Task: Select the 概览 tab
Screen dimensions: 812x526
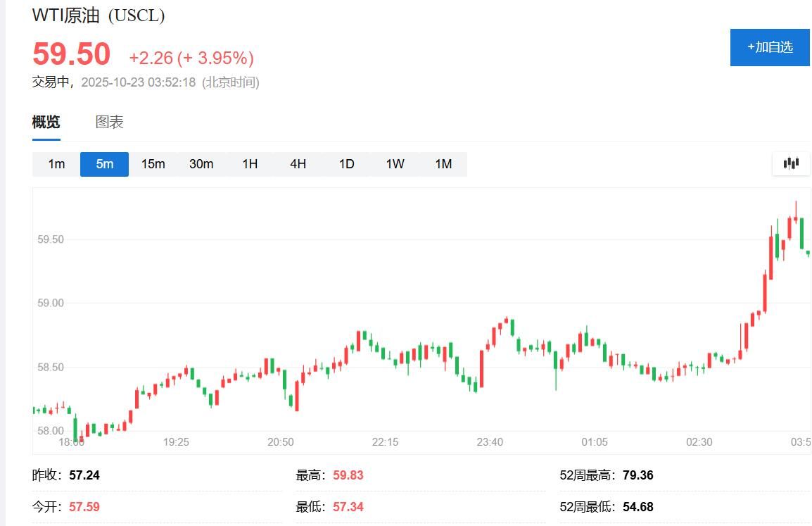Action: [x=45, y=121]
